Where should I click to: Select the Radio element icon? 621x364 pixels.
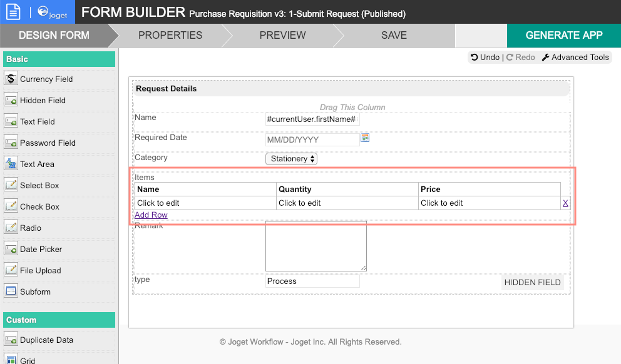pos(11,228)
